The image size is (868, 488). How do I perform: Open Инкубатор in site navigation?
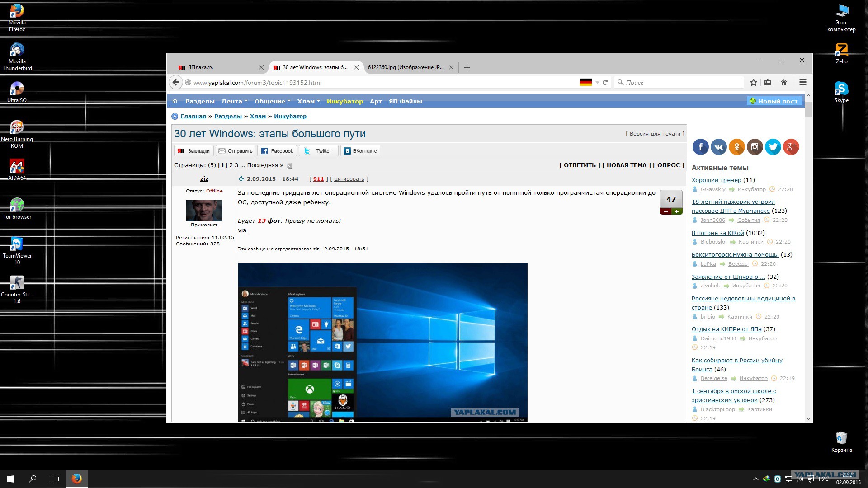[345, 101]
